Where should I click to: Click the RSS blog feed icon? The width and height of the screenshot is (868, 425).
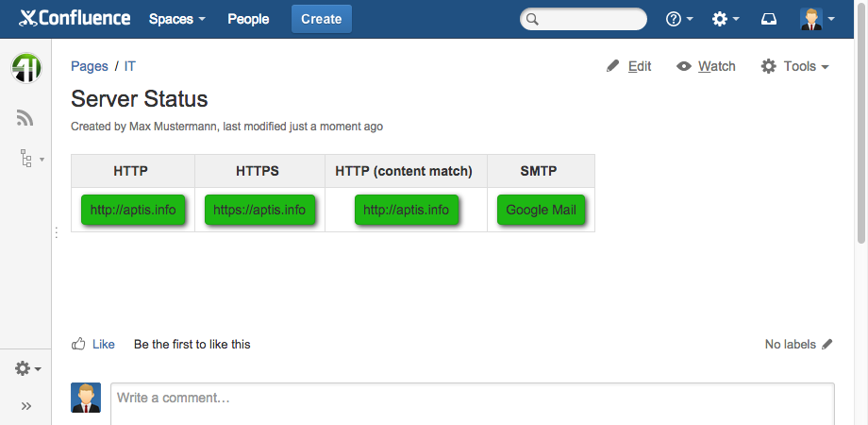click(25, 118)
